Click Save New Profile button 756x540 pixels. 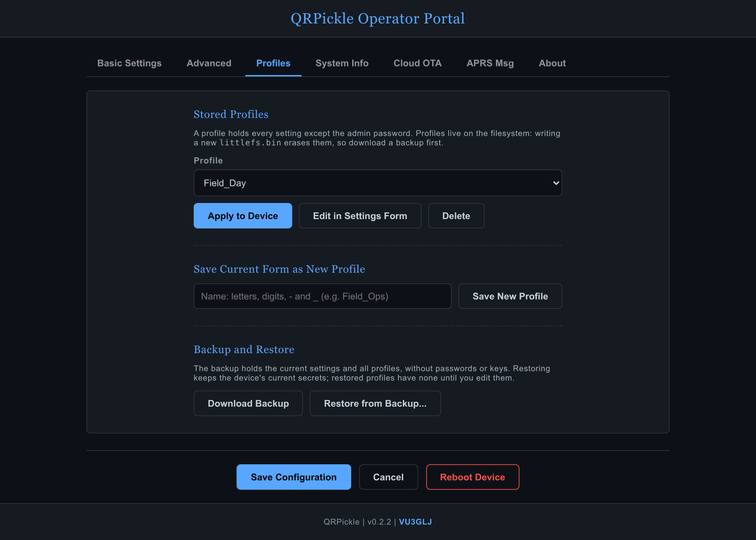(510, 296)
